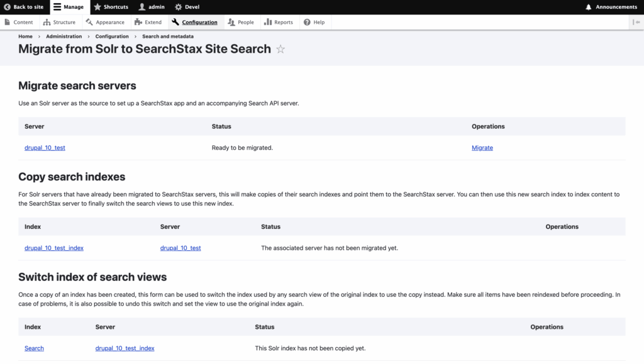644x364 pixels.
Task: Collapse the toolbar with orientation toggle icon
Action: click(636, 22)
